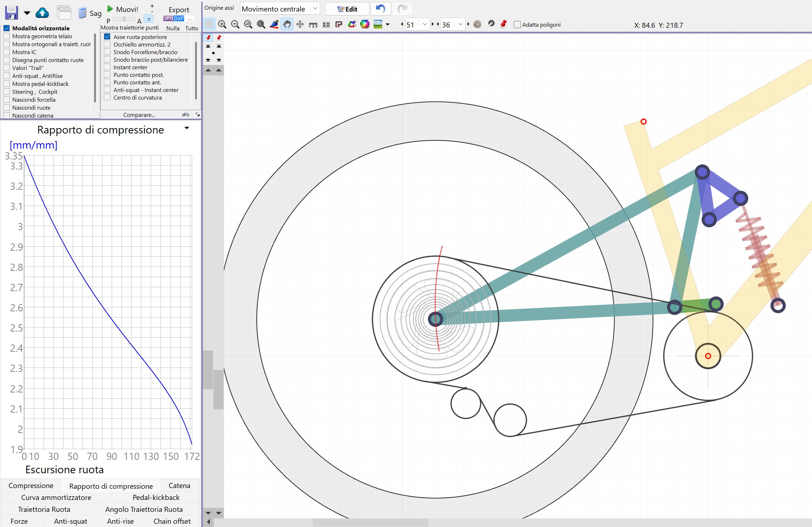The height and width of the screenshot is (527, 812).
Task: Enable Instant center trajectory checkbox
Action: tap(107, 67)
